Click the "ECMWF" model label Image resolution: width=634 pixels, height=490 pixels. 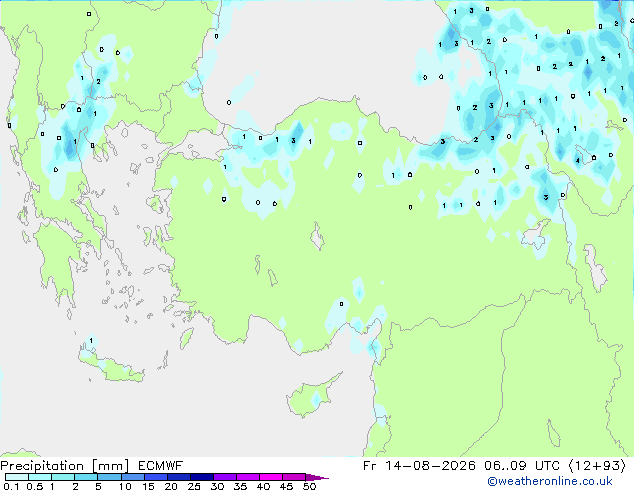pos(161,466)
